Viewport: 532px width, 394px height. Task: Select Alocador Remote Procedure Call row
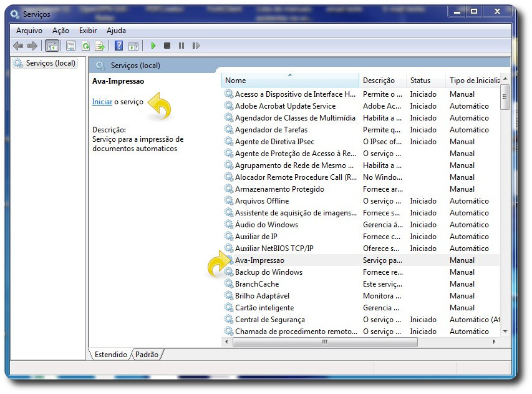tap(361, 177)
